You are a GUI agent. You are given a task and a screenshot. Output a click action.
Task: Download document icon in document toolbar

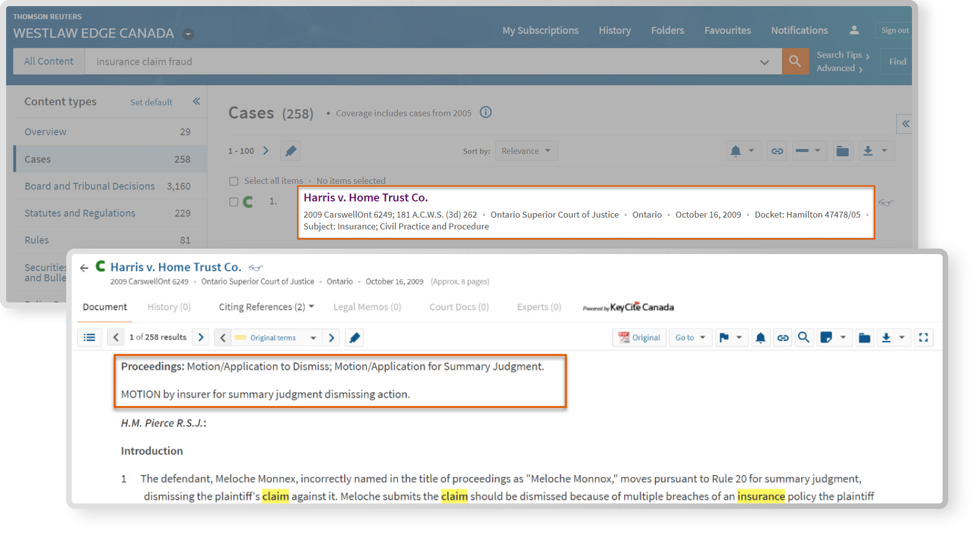pyautogui.click(x=886, y=337)
